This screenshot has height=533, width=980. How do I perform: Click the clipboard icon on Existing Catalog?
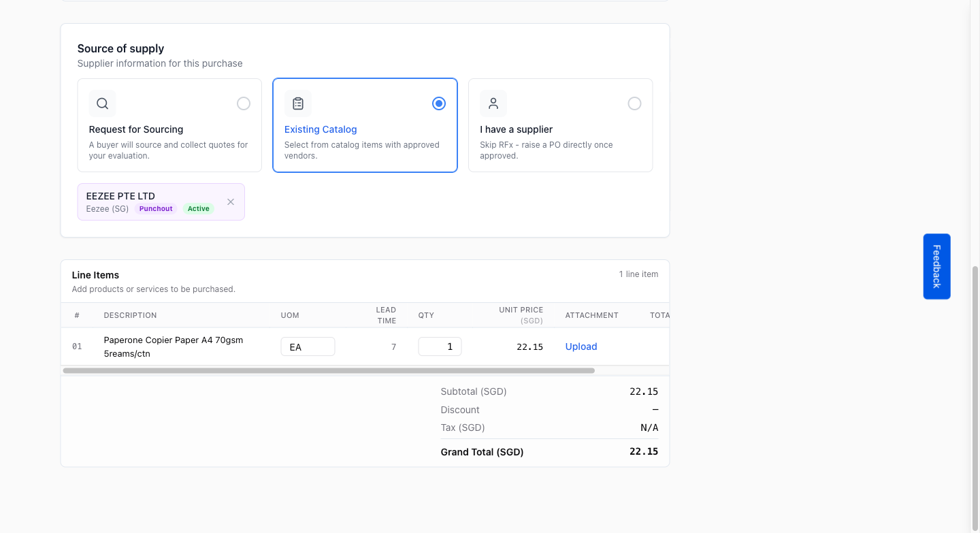[x=297, y=103]
